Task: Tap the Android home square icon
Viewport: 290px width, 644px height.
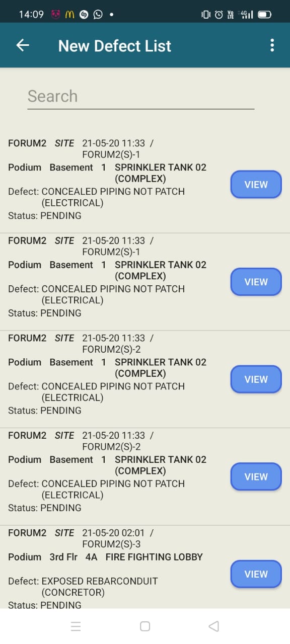Action: 145,626
